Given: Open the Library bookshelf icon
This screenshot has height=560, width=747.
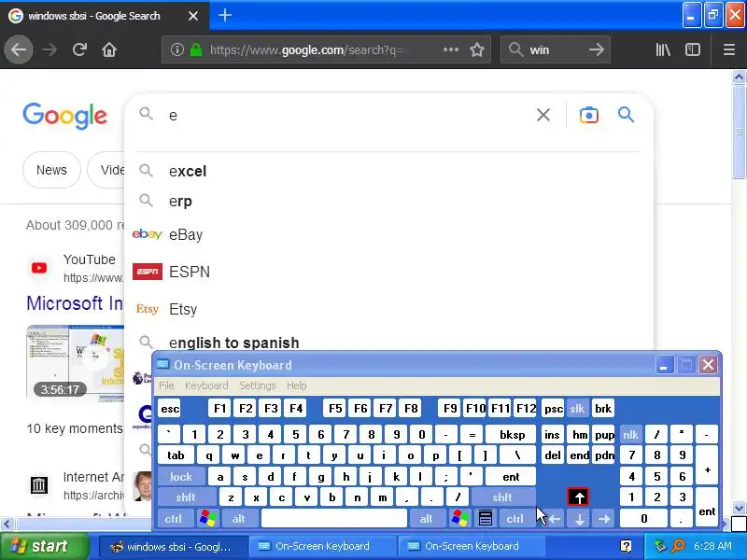Looking at the screenshot, I should tap(663, 49).
